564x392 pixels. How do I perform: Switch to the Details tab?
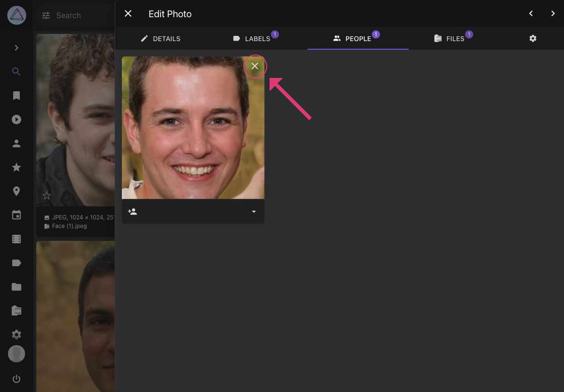pyautogui.click(x=161, y=39)
